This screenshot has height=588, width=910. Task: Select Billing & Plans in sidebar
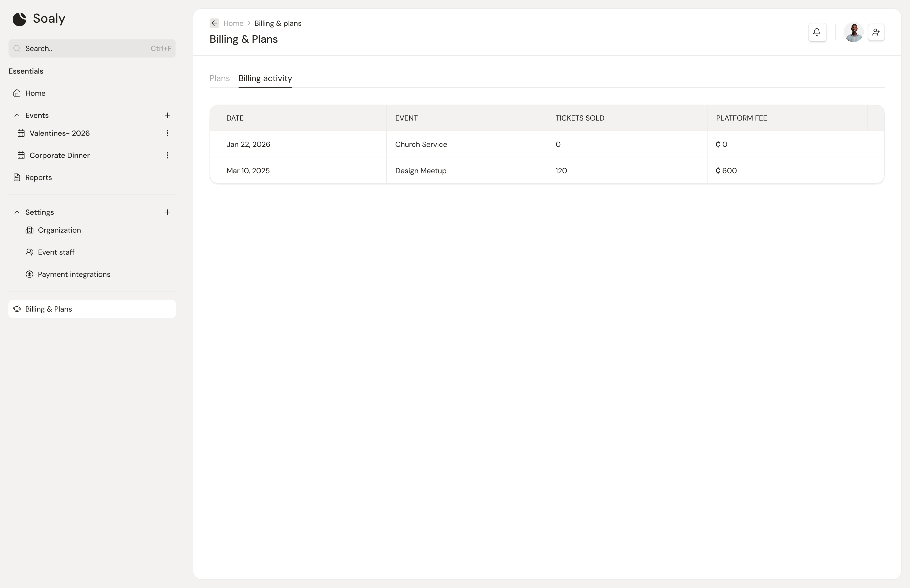pos(92,309)
